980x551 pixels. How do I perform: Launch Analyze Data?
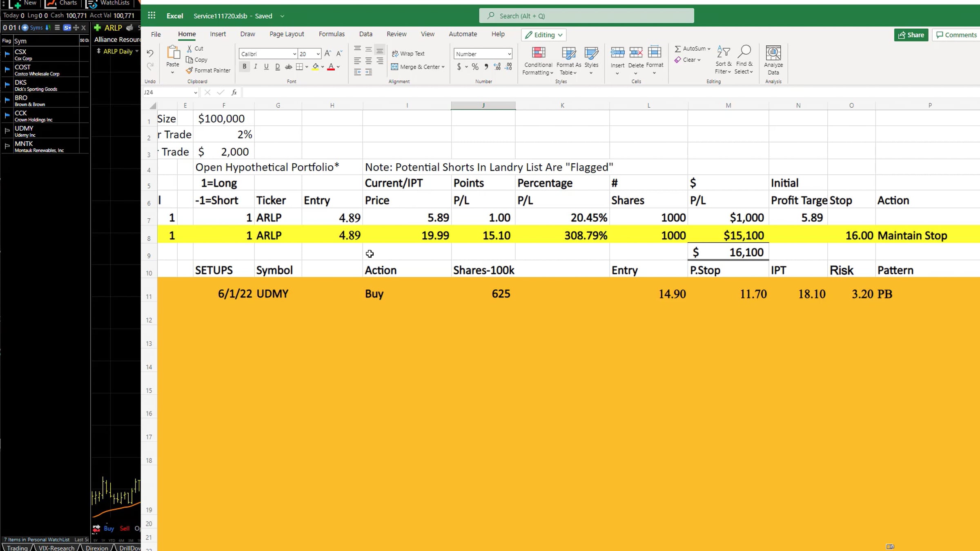tap(773, 60)
